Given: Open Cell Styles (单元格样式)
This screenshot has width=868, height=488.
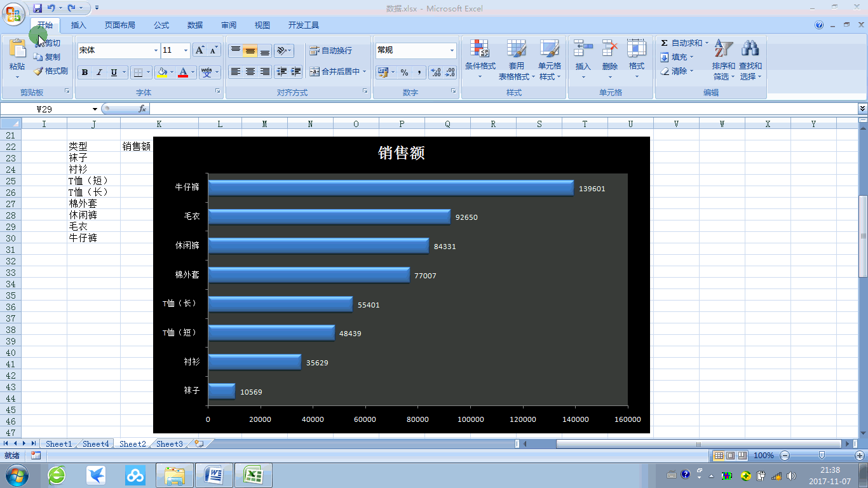Looking at the screenshot, I should coord(550,60).
